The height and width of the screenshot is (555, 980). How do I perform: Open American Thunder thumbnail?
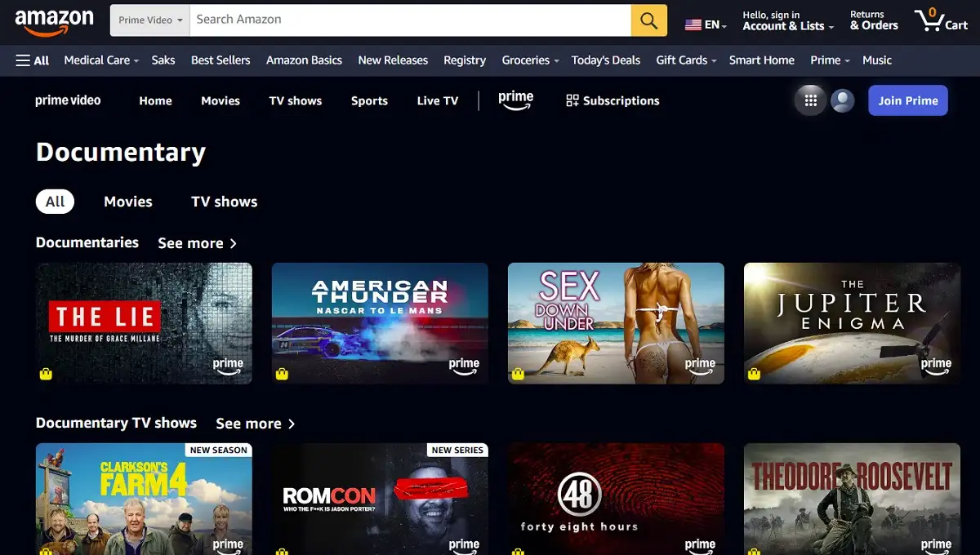(380, 323)
